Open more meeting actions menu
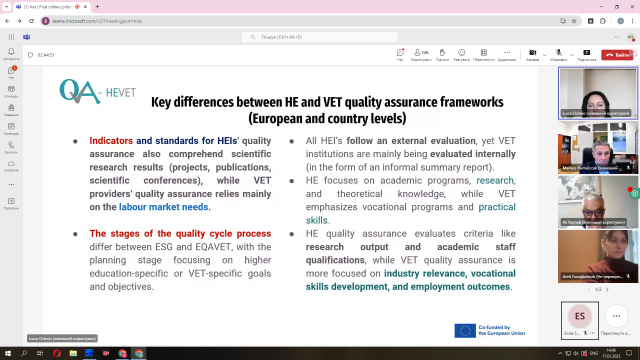 (x=507, y=55)
